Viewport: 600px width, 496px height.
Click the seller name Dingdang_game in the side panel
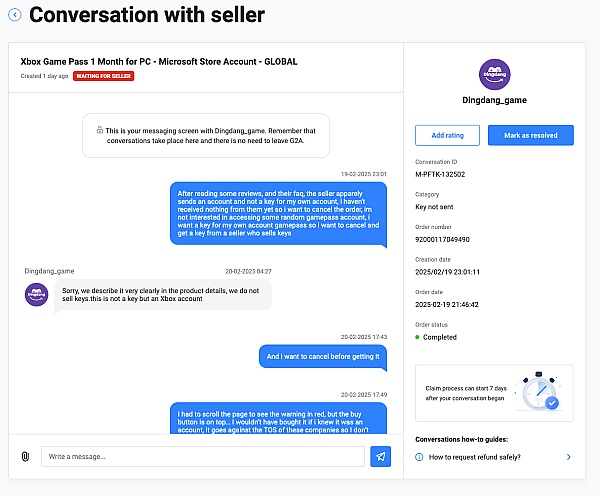(494, 100)
